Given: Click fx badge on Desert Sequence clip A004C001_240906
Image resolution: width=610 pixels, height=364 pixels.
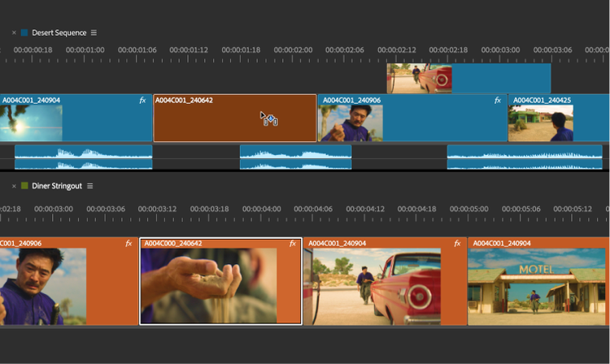Looking at the screenshot, I should (x=498, y=100).
